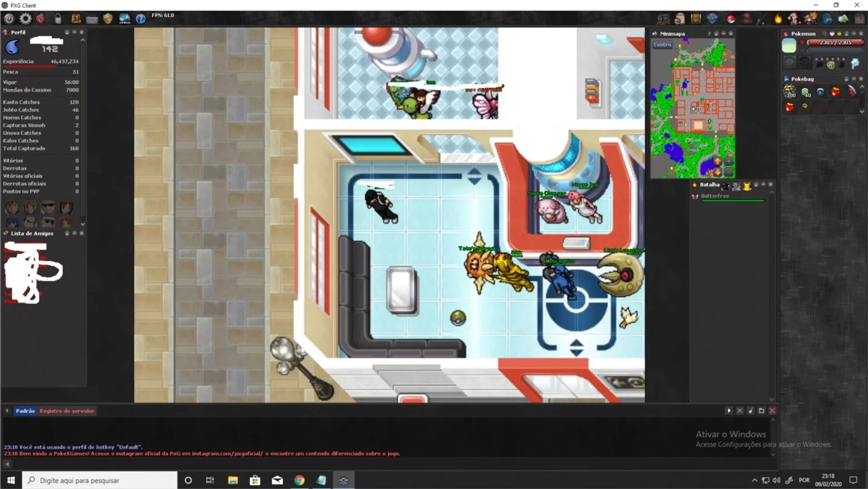The image size is (868, 489).
Task: Zoom out the minimap with minus button
Action: pos(728,172)
